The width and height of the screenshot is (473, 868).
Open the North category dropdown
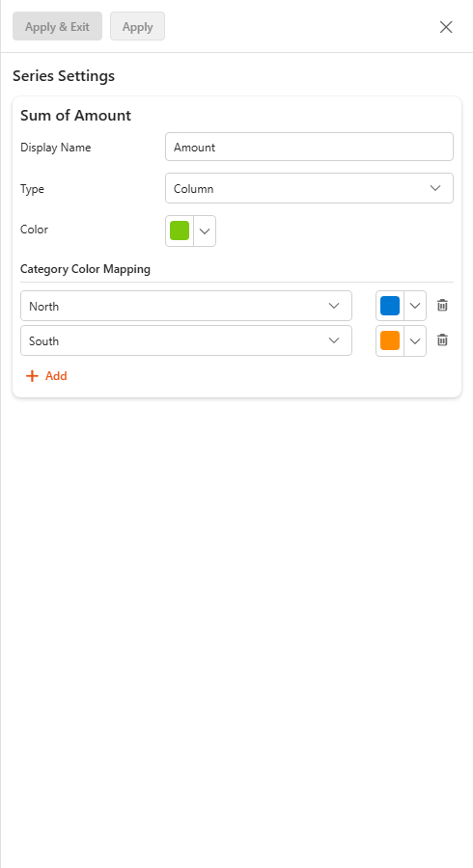[186, 306]
